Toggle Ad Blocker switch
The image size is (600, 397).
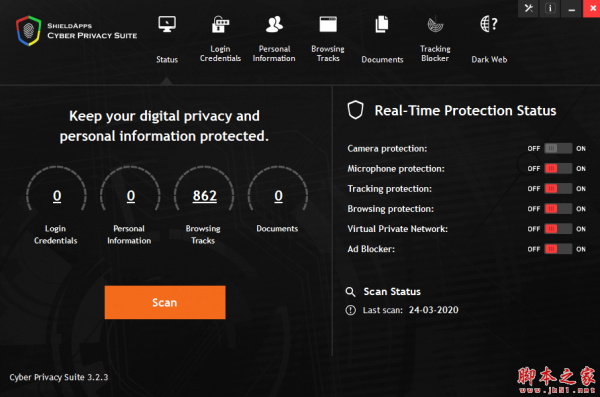(x=558, y=249)
